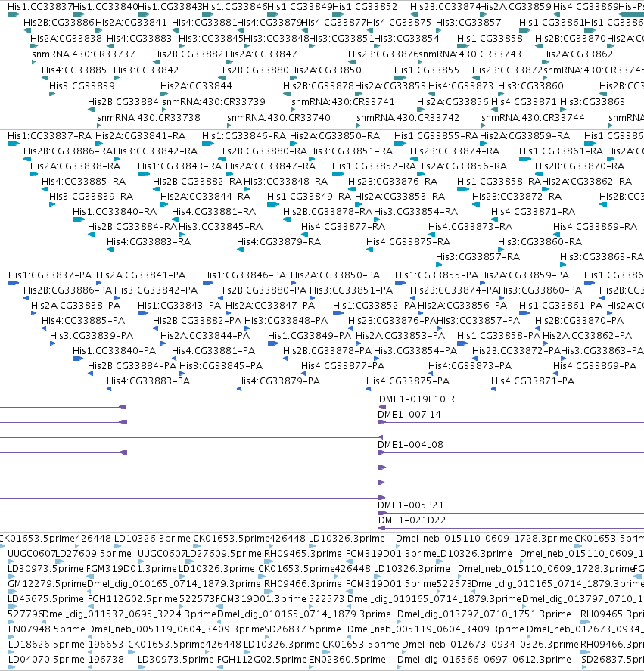644x671 pixels.
Task: Select transcript His4:CG33883-RA
Action: click(148, 242)
